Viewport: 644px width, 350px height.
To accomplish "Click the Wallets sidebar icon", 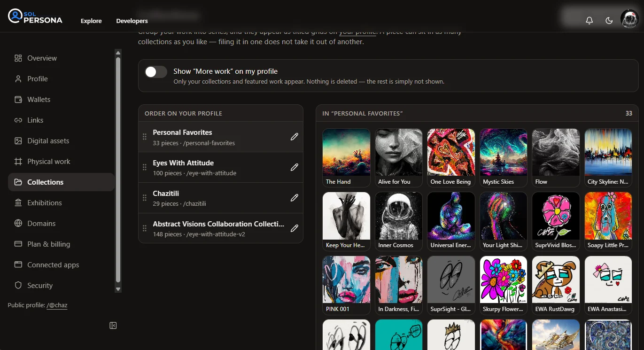I will pyautogui.click(x=18, y=100).
